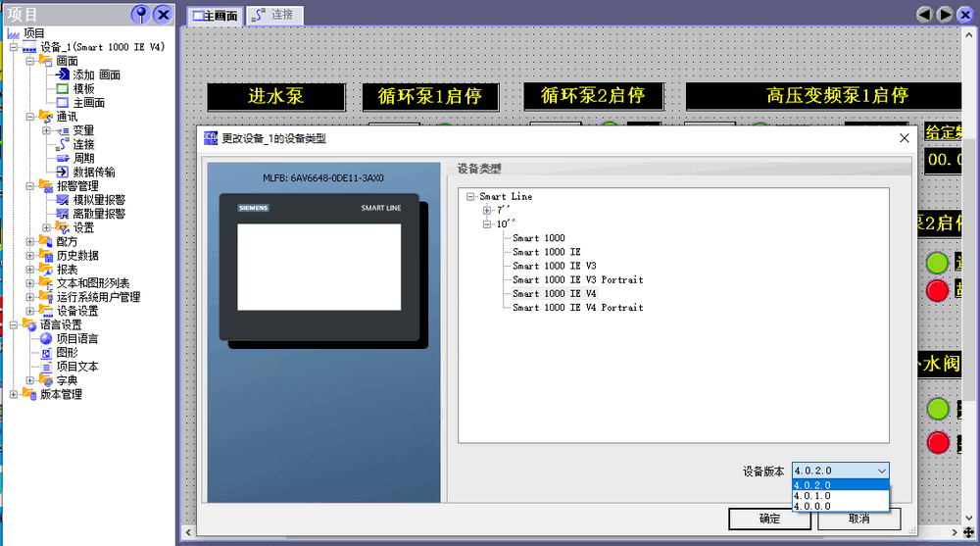Image resolution: width=980 pixels, height=546 pixels.
Task: Click the next tab arrow icon at top right
Action: tap(945, 15)
